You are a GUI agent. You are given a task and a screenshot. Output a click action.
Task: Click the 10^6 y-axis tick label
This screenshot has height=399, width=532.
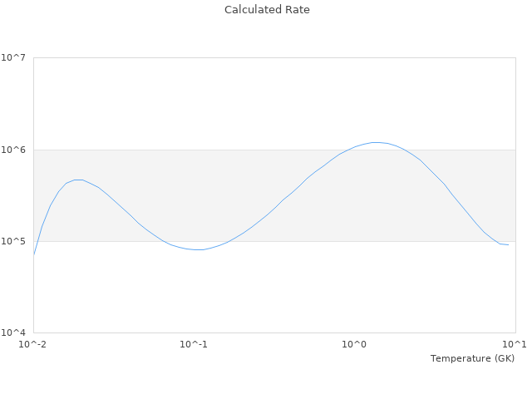click(17, 150)
